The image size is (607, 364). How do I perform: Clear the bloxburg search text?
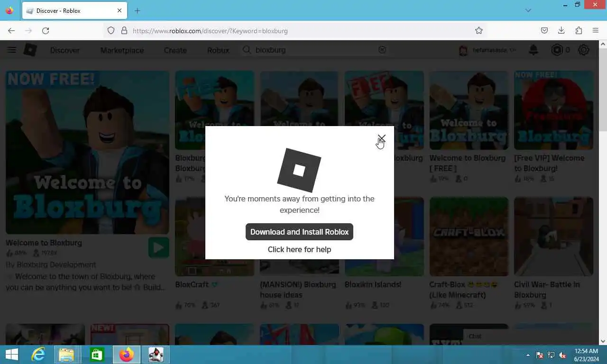click(382, 50)
